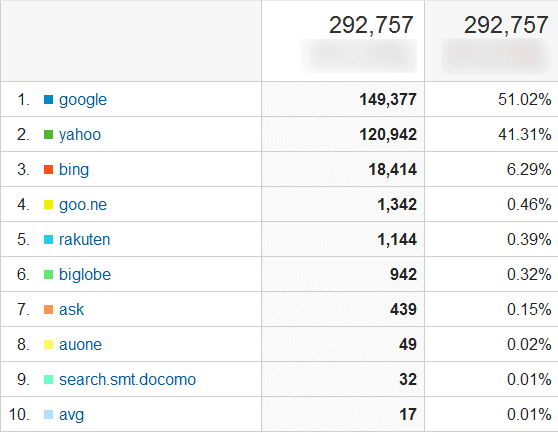
Task: Open the biglobe source link
Action: [85, 274]
